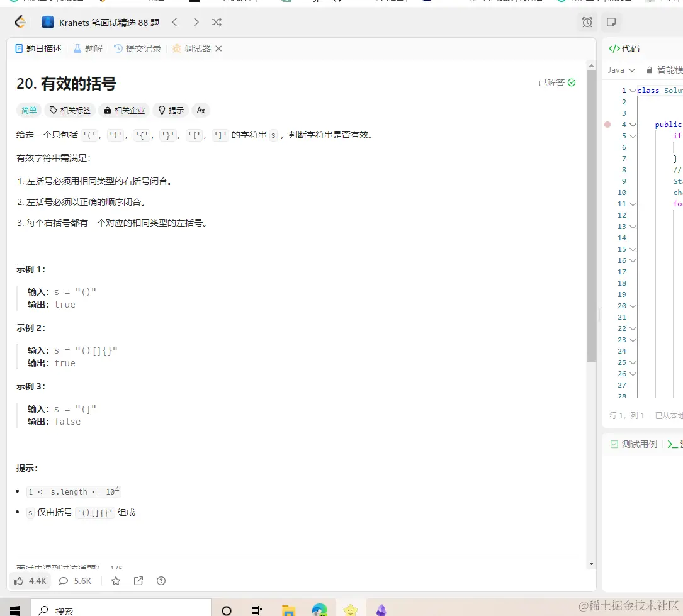Click the 智能模式 lock toggle
The height and width of the screenshot is (616, 683).
[664, 70]
